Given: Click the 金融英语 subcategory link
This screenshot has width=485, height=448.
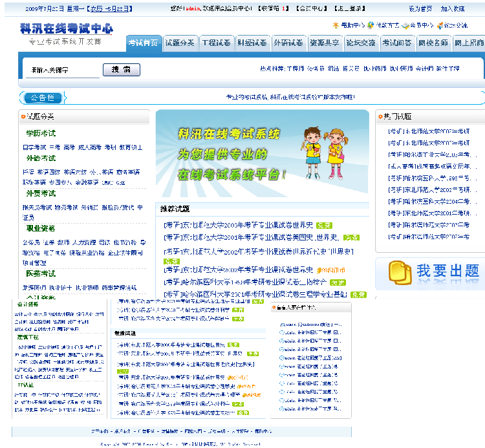Looking at the screenshot, I should tap(87, 182).
